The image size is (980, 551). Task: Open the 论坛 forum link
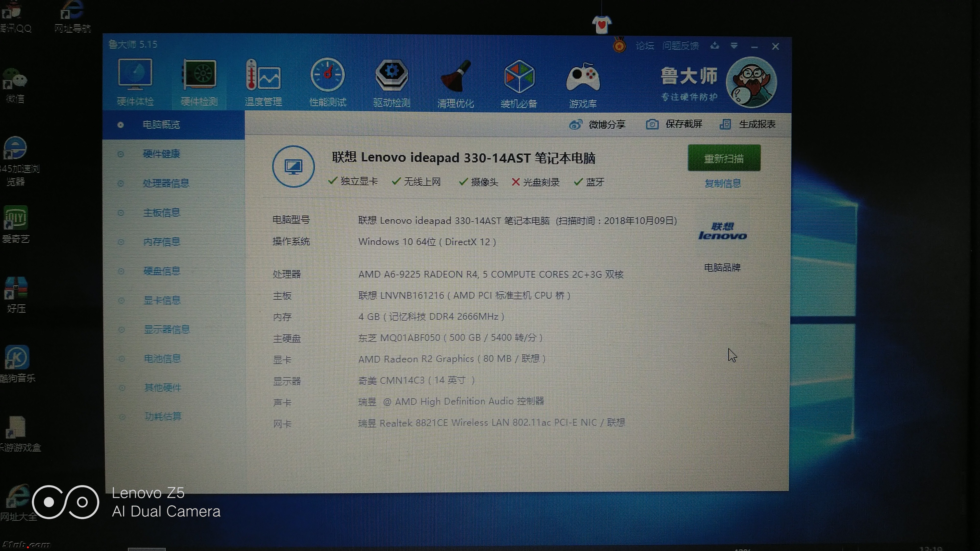tap(644, 46)
